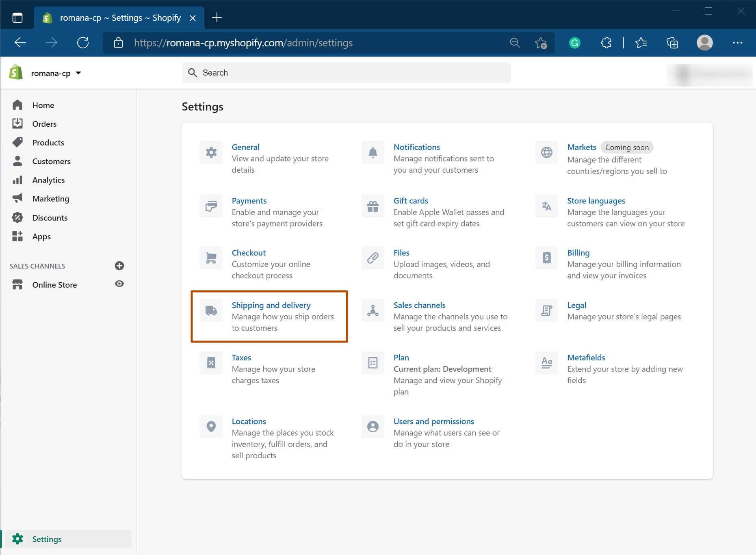The image size is (756, 555).
Task: Click the browser address bar URL
Action: (243, 43)
